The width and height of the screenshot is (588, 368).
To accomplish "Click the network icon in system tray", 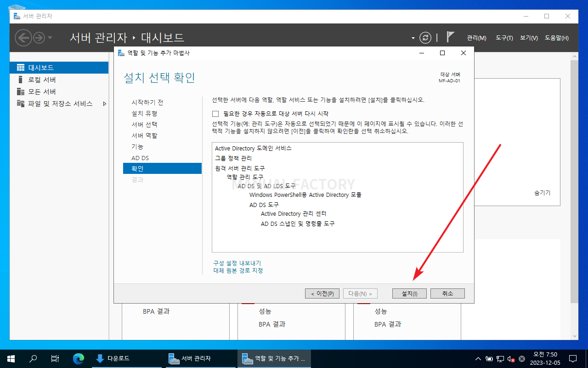I will click(x=500, y=358).
